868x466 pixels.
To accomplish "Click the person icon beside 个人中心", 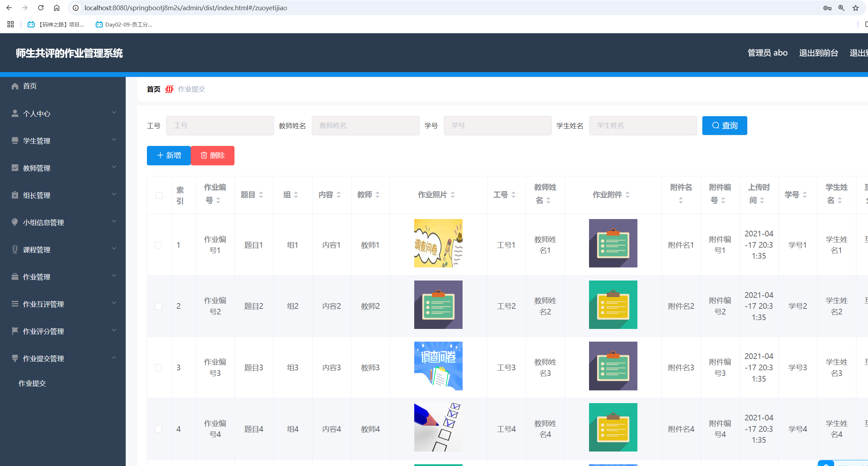I will [15, 113].
